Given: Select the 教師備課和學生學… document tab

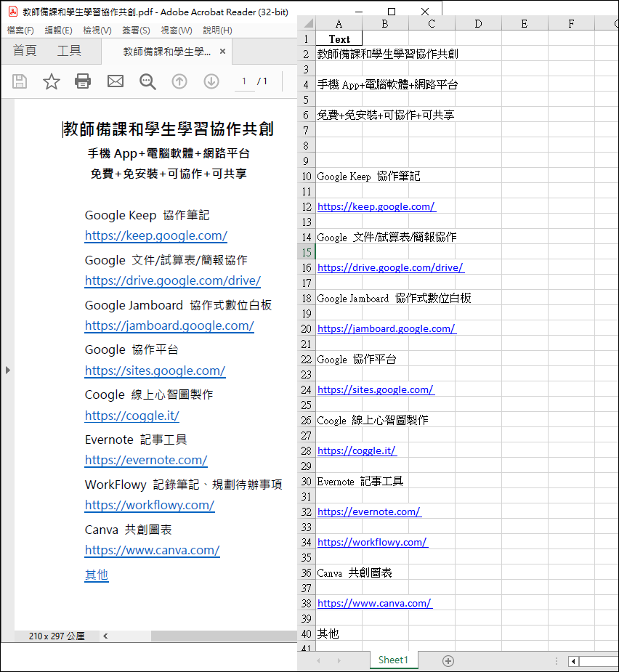Looking at the screenshot, I should [x=167, y=52].
